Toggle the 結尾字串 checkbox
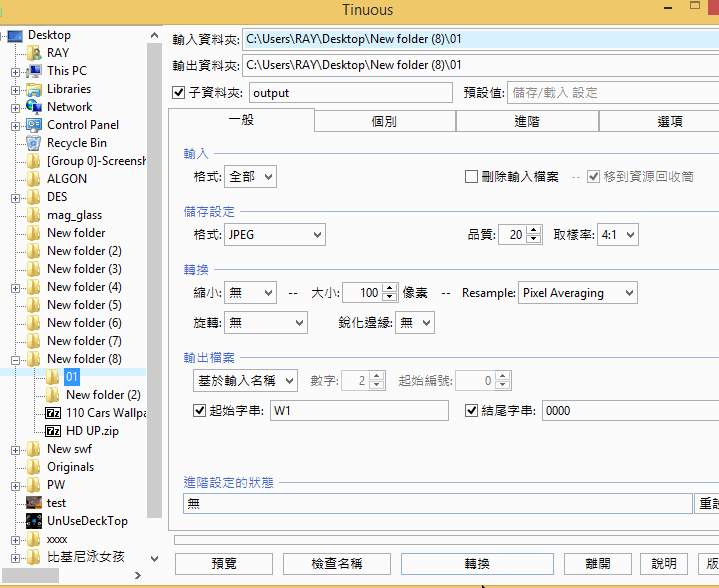 pyautogui.click(x=471, y=410)
